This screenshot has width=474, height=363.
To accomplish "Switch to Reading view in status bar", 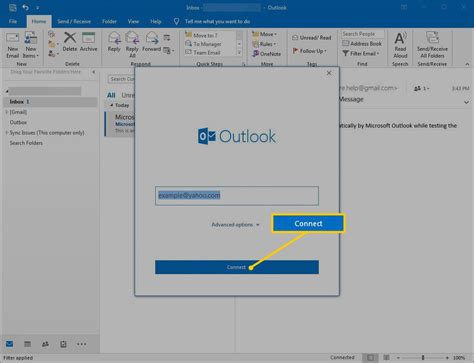I will [386, 358].
